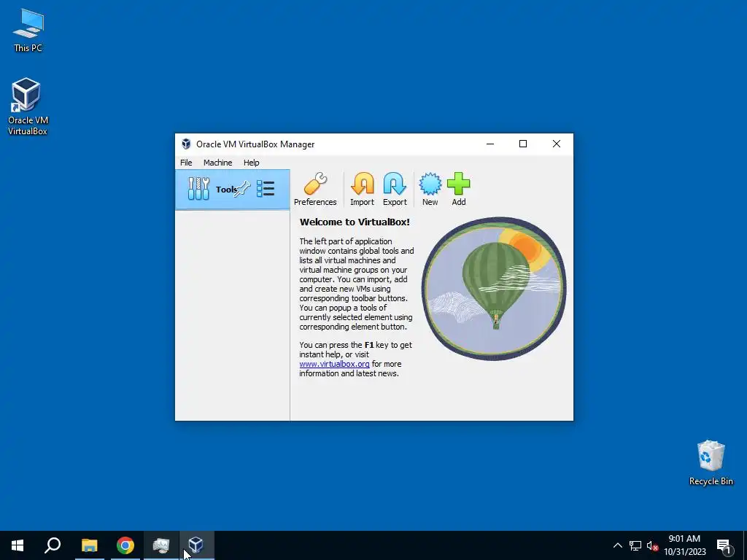Toggle the pin icon beside Tools
Viewport: 747px width, 560px height.
click(x=242, y=189)
